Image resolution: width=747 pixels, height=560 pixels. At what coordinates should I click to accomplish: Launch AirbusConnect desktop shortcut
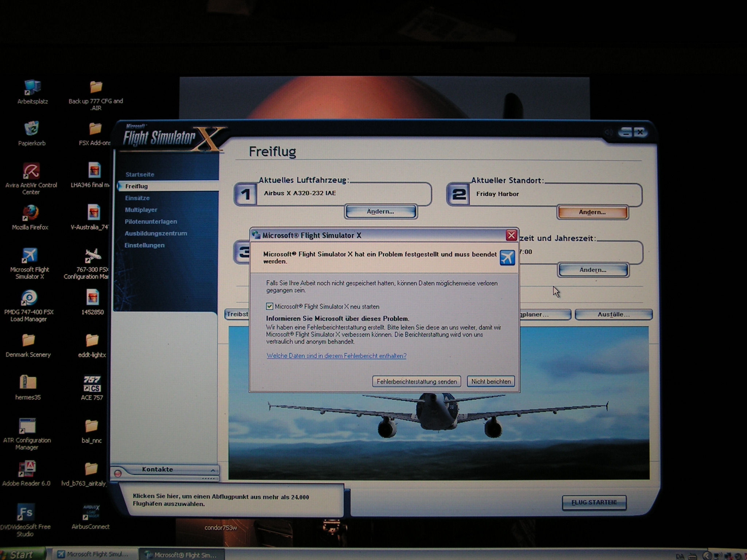tap(91, 512)
